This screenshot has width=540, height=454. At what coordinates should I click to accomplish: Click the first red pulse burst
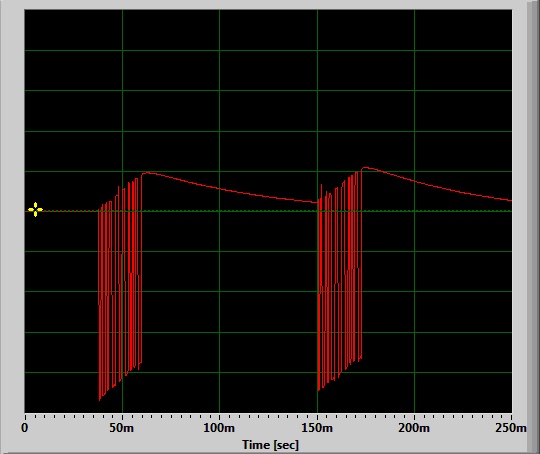pyautogui.click(x=120, y=289)
